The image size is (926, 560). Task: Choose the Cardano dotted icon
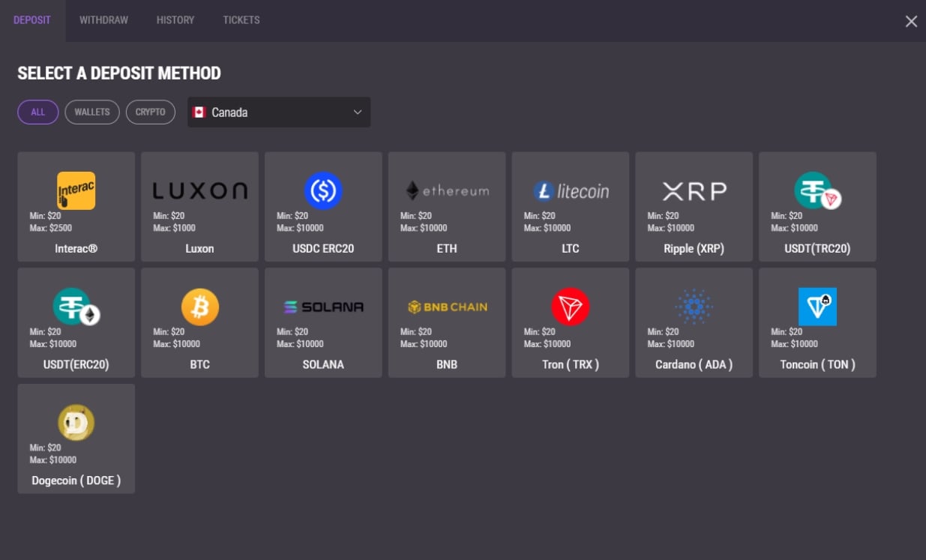coord(694,307)
